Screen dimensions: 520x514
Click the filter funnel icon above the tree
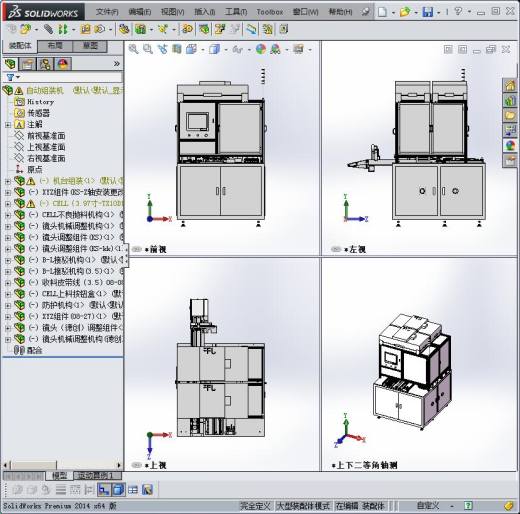[11, 77]
